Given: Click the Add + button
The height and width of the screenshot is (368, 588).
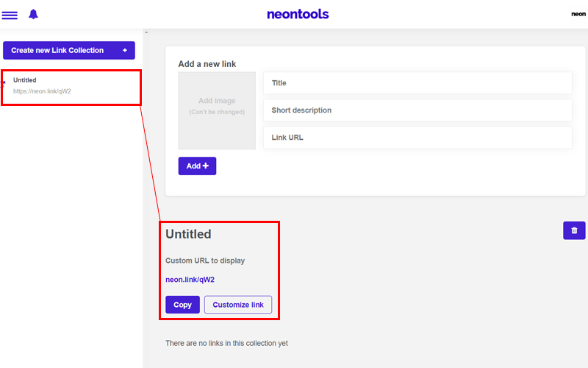Looking at the screenshot, I should point(197,166).
